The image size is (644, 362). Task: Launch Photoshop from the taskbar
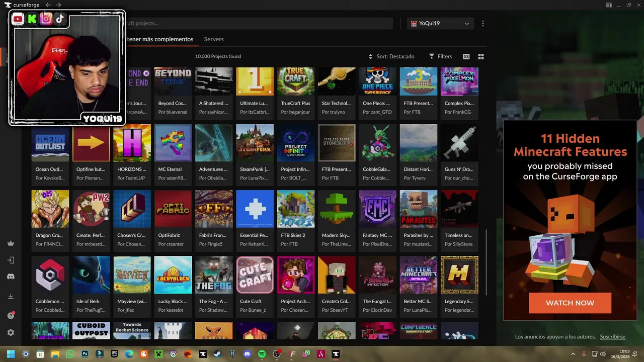[x=85, y=354]
